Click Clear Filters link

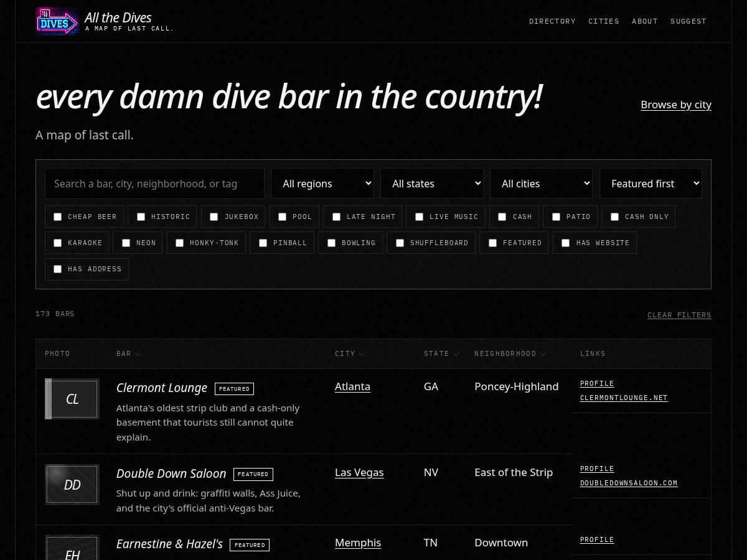click(x=679, y=315)
